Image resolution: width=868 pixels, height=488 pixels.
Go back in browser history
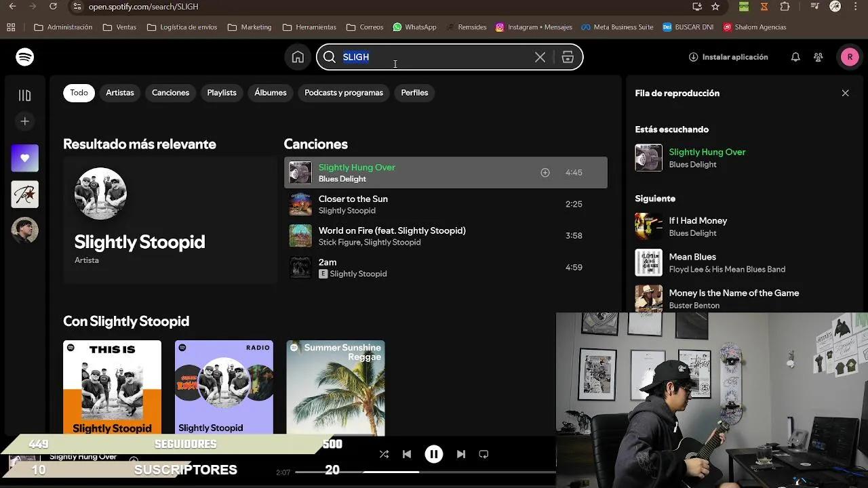(12, 7)
